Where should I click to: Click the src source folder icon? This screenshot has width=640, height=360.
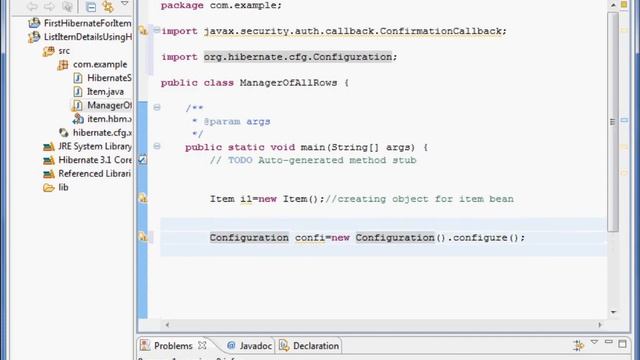pos(49,51)
